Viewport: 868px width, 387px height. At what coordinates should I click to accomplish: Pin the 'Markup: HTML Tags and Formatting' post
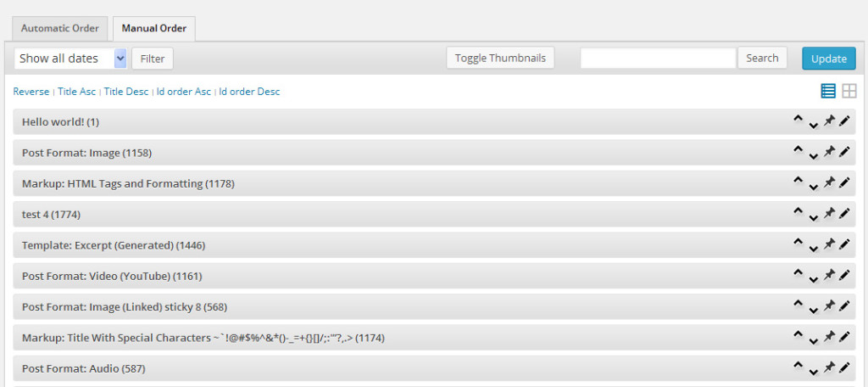(829, 182)
